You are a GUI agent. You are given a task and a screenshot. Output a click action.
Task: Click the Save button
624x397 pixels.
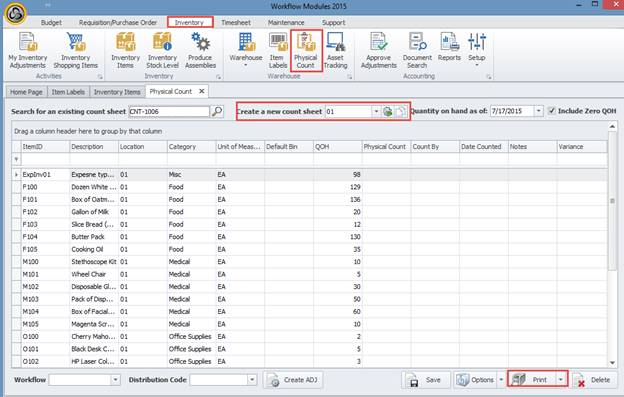click(x=426, y=380)
